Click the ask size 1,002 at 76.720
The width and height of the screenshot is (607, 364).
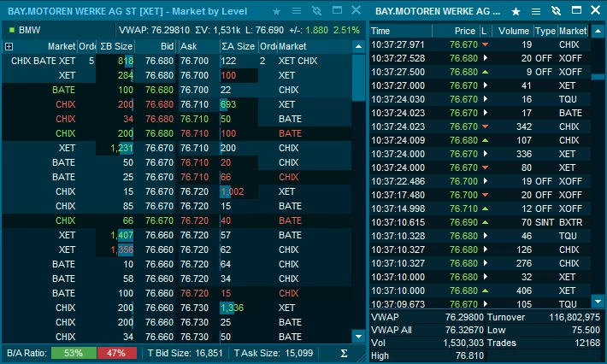[233, 191]
